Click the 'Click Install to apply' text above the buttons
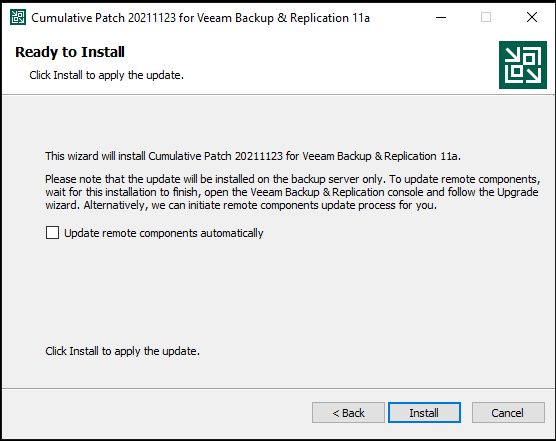Viewport: 556px width, 441px height. tap(122, 351)
